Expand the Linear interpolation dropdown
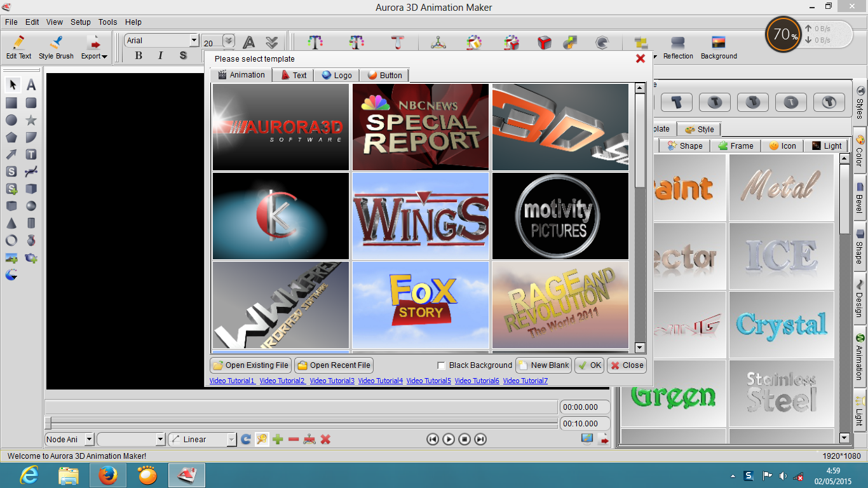 tap(231, 439)
